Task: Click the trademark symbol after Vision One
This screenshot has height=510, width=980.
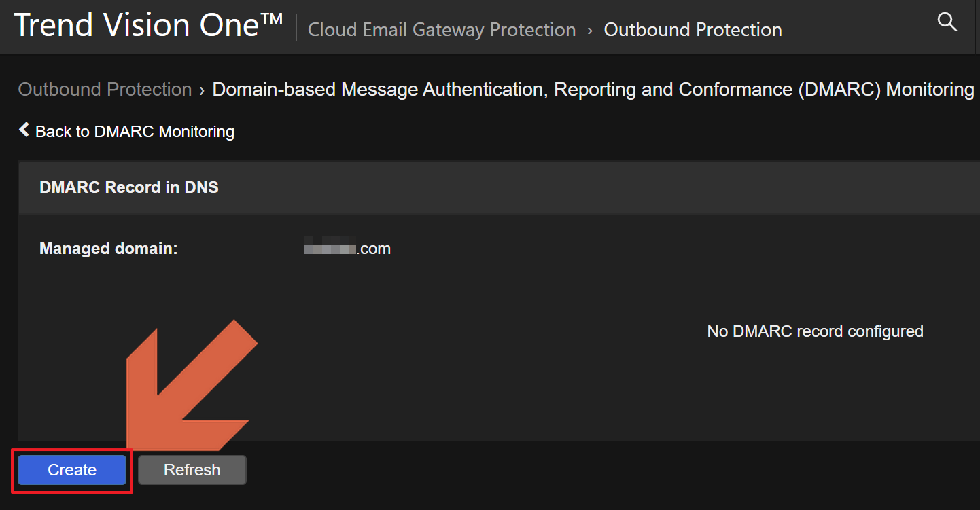Action: coord(271,19)
